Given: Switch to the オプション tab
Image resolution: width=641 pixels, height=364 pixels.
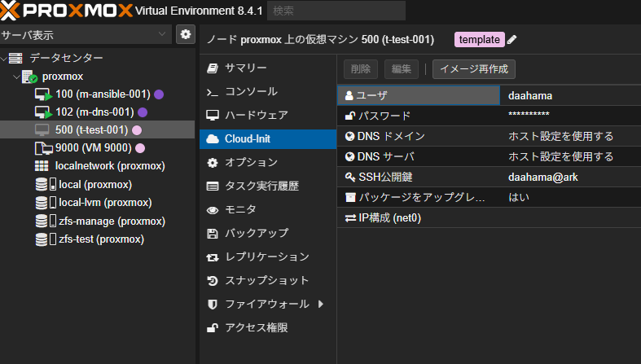Looking at the screenshot, I should click(x=268, y=163).
